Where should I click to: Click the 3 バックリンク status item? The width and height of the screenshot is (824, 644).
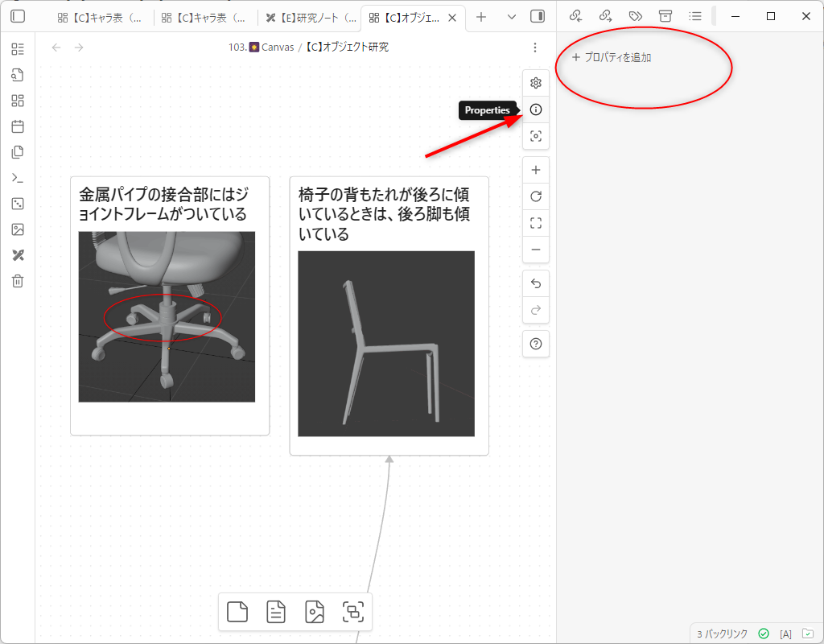(x=722, y=634)
